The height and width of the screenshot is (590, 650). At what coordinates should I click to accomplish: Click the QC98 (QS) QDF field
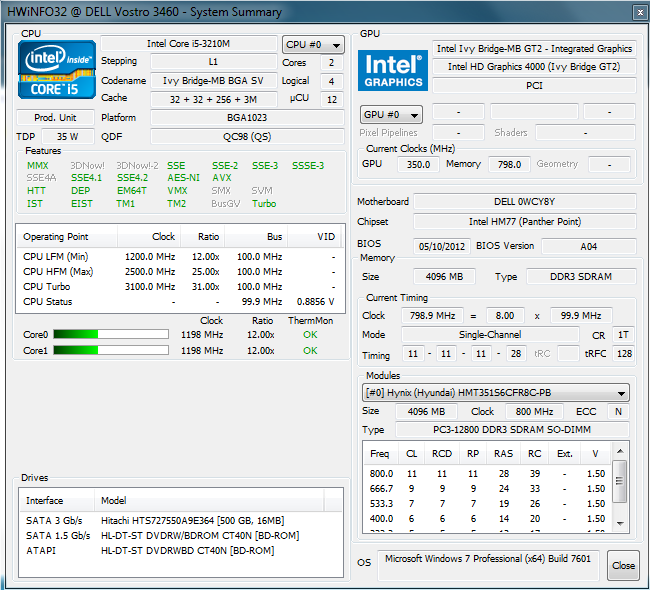pos(247,136)
